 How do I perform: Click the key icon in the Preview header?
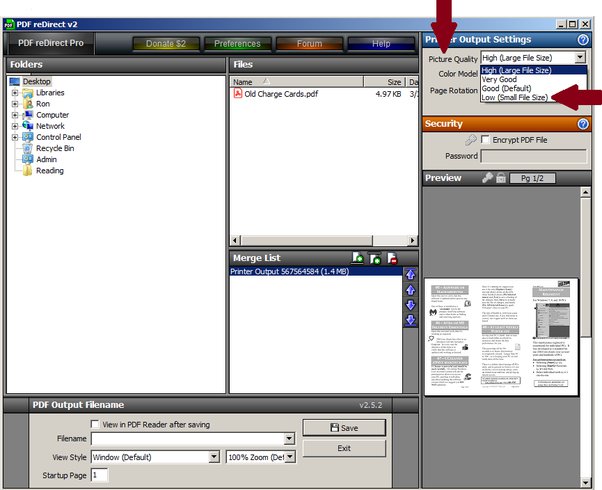pyautogui.click(x=487, y=178)
